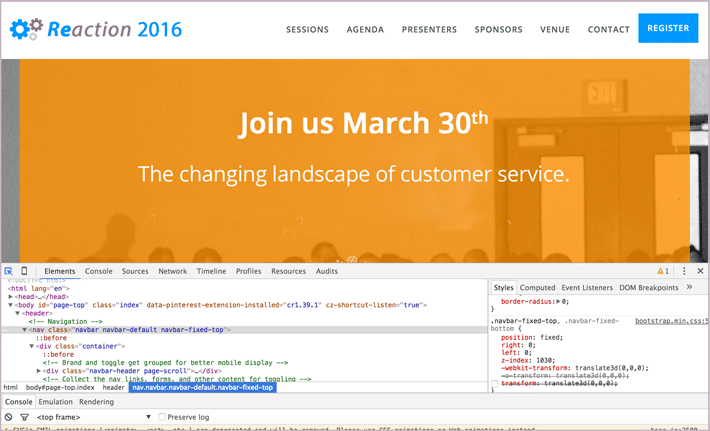
Task: Open the AGENDA navigation link
Action: click(x=365, y=29)
